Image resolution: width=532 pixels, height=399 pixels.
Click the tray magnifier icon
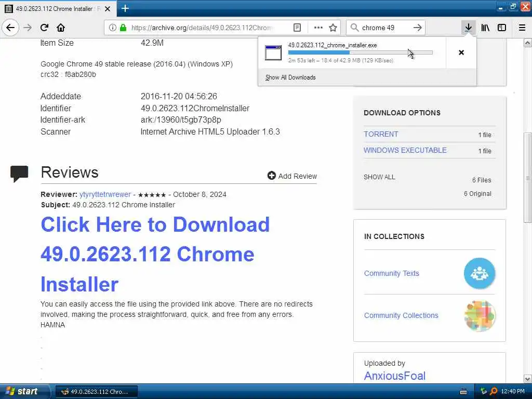pyautogui.click(x=494, y=392)
